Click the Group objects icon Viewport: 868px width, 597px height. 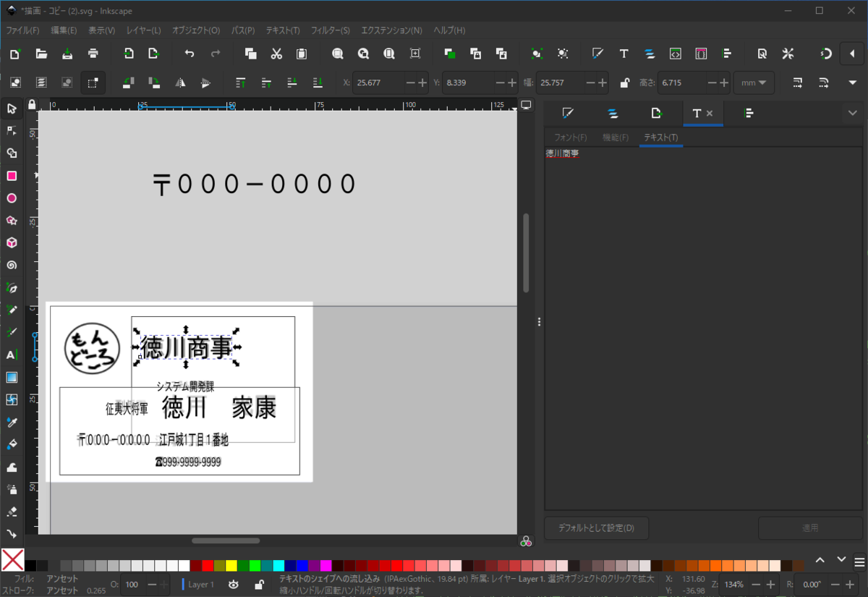click(537, 54)
